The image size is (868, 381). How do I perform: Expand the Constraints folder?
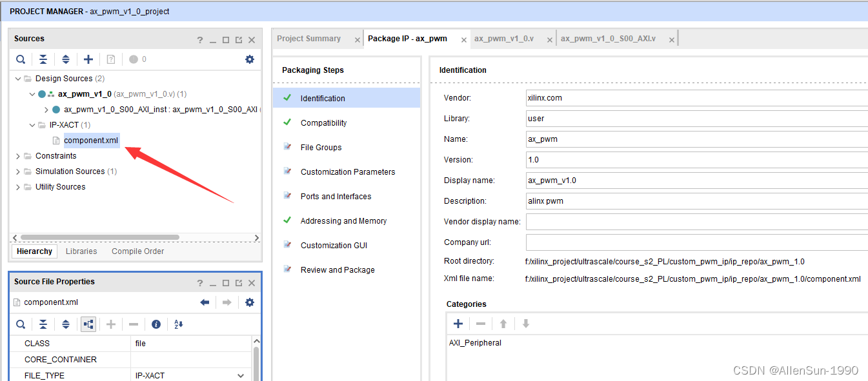[x=17, y=156]
